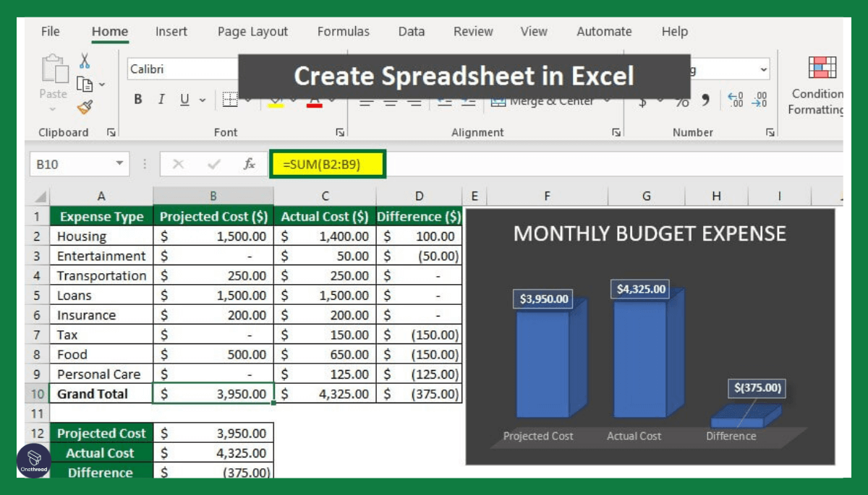This screenshot has width=868, height=495.
Task: Click the Insert Function (fx) button
Action: pos(249,164)
